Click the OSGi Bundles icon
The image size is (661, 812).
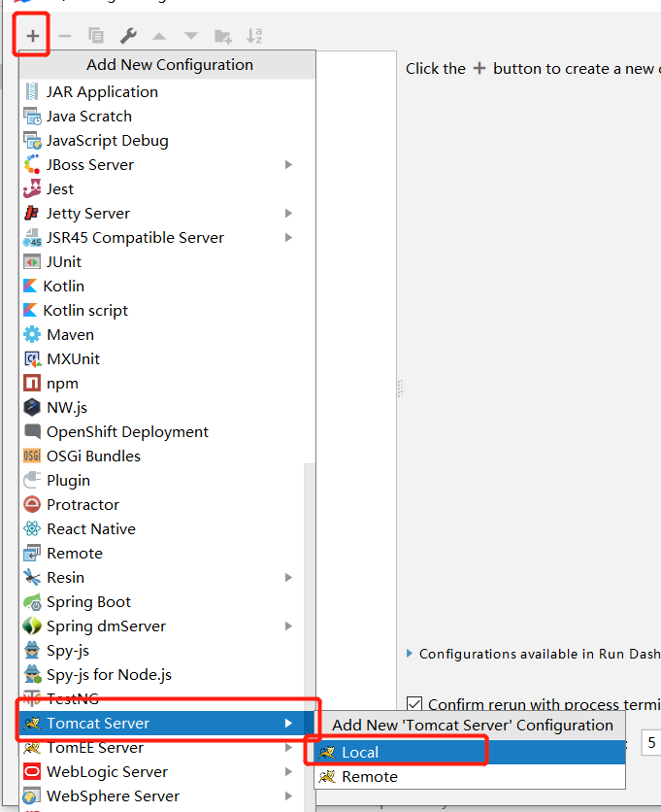[32, 456]
